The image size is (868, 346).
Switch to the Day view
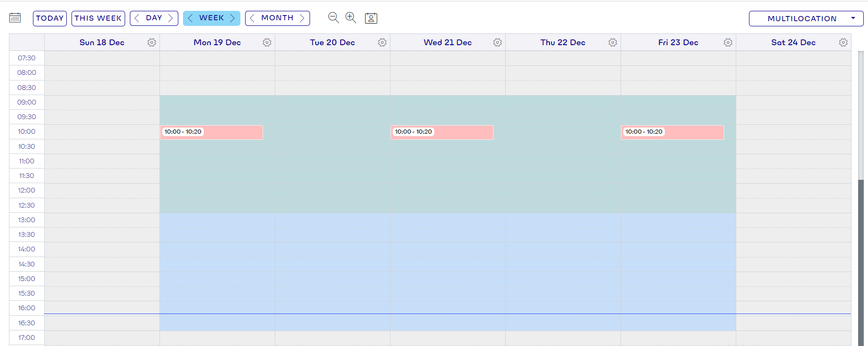[x=154, y=18]
